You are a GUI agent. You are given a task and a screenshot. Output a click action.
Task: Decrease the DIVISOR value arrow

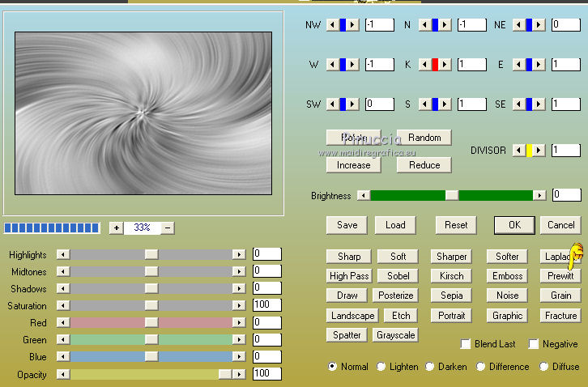click(518, 151)
